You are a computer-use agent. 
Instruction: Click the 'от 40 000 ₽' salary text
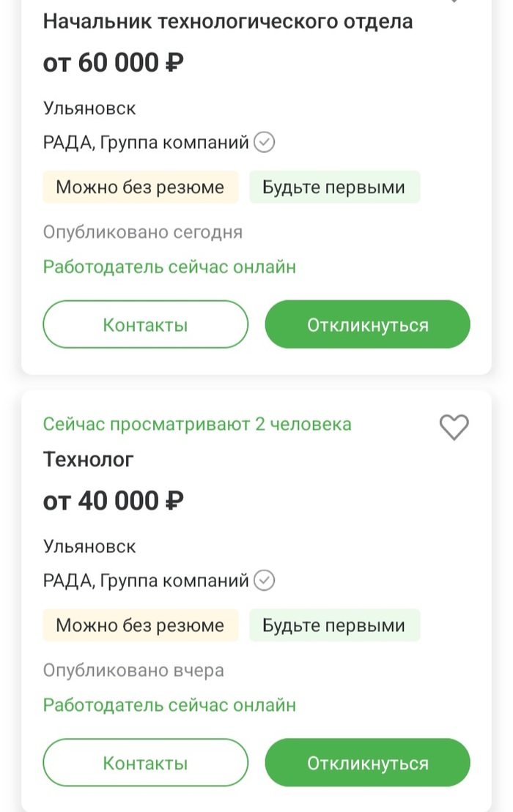(x=113, y=501)
